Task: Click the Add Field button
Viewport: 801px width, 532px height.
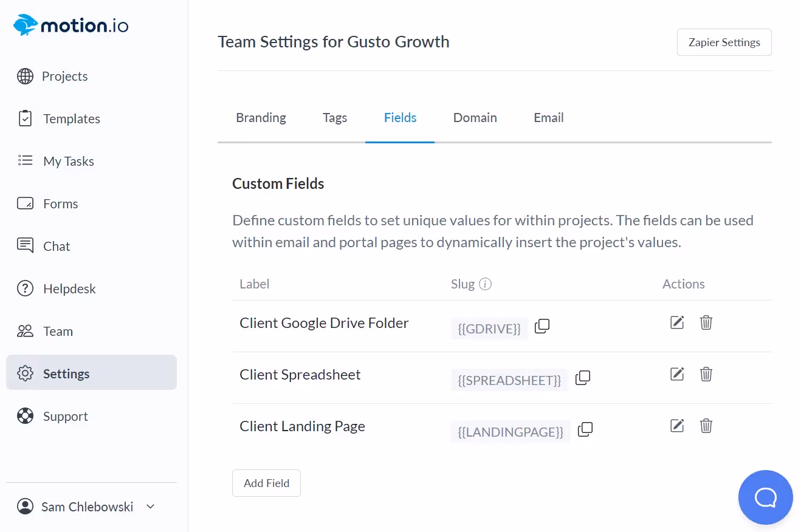Action: 266,483
